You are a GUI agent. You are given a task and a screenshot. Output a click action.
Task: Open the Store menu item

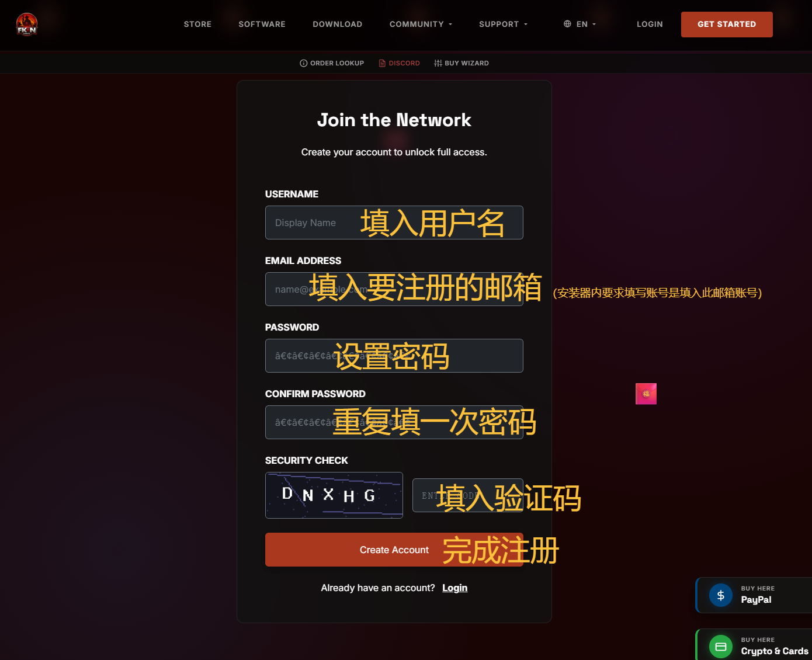point(197,24)
